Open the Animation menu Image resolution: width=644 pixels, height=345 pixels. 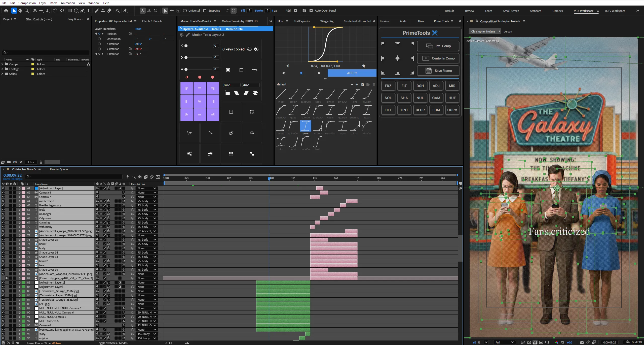pyautogui.click(x=68, y=3)
